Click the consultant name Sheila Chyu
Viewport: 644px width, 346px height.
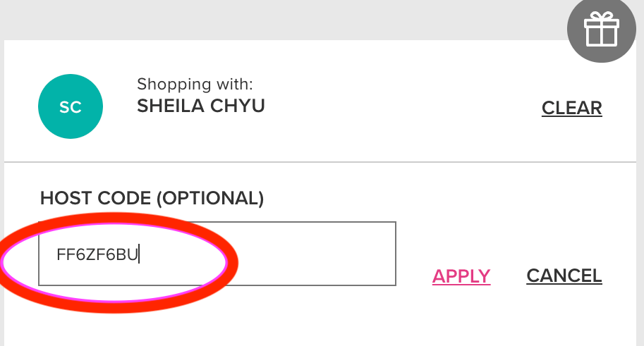point(202,106)
